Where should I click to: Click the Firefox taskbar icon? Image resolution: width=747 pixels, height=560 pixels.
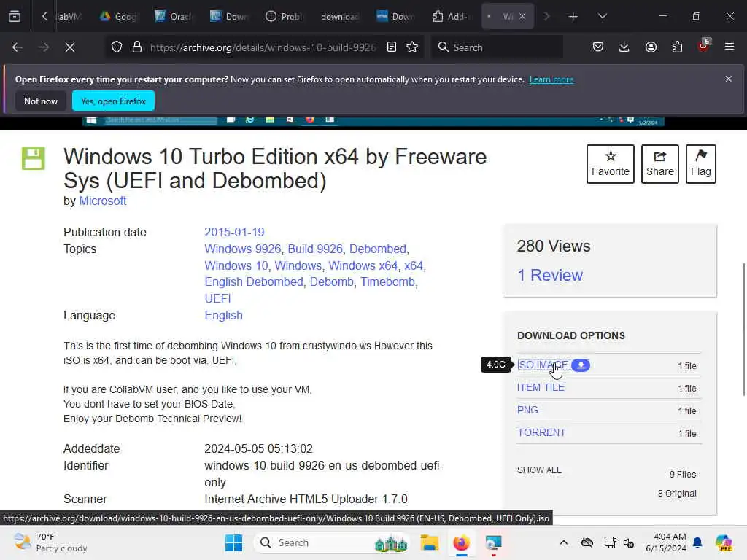tap(461, 542)
